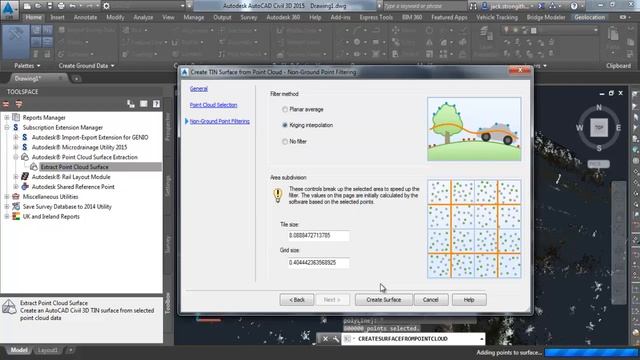The width and height of the screenshot is (640, 360).
Task: Open the Palettes panel dropdown
Action: point(27,66)
